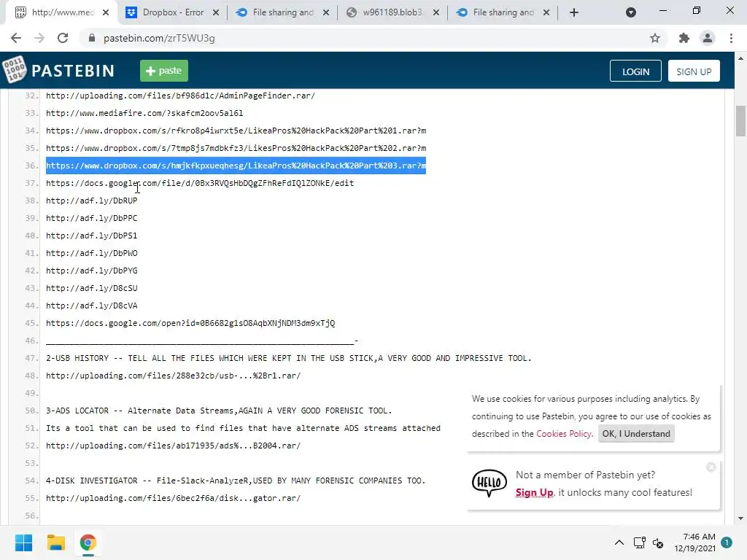Click the docs.google.com open?id line
The height and width of the screenshot is (560, 747).
tap(190, 323)
